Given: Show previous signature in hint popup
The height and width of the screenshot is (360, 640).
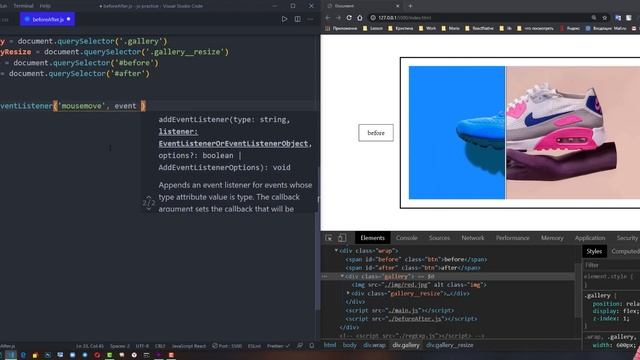Looking at the screenshot, I should (x=149, y=197).
